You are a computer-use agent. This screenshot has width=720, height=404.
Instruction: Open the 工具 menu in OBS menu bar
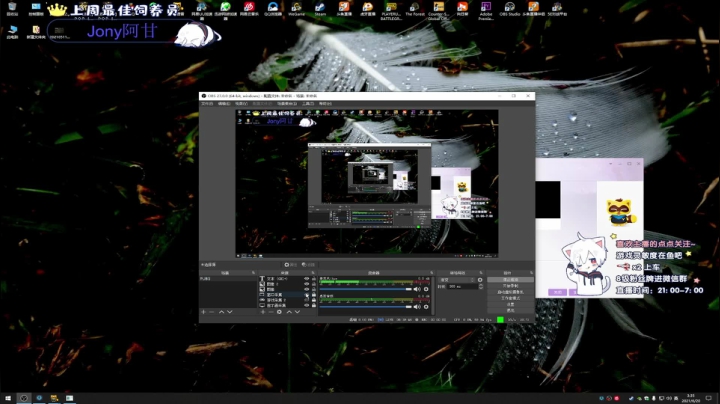pyautogui.click(x=309, y=103)
